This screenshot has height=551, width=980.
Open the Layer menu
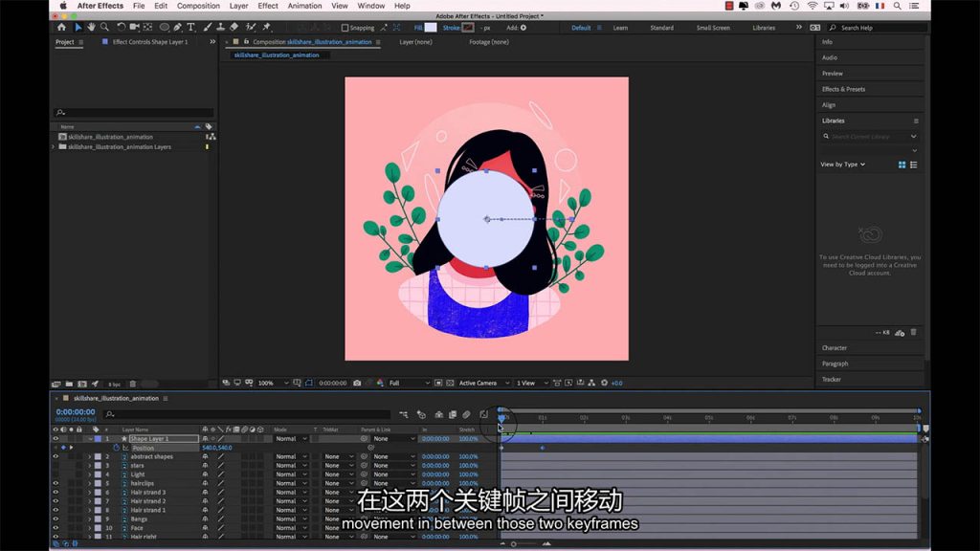pos(238,6)
